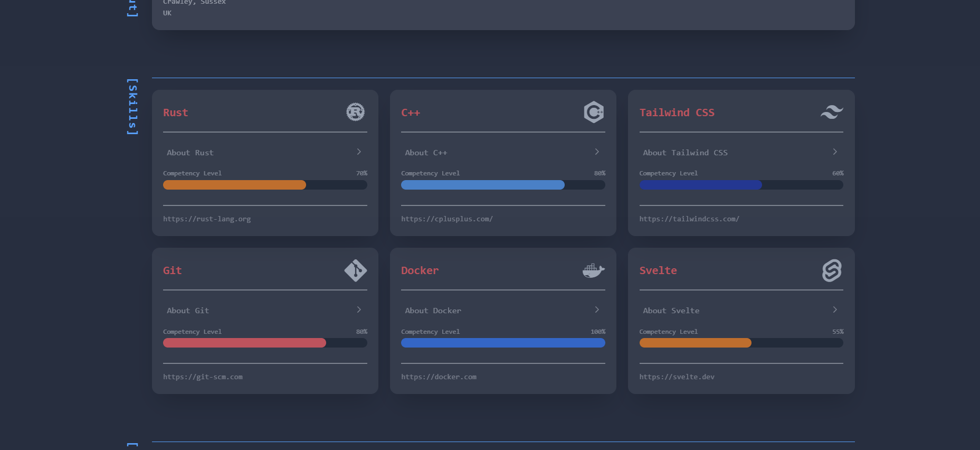Open the tailwindcss.com link
This screenshot has height=450, width=980.
click(x=689, y=219)
